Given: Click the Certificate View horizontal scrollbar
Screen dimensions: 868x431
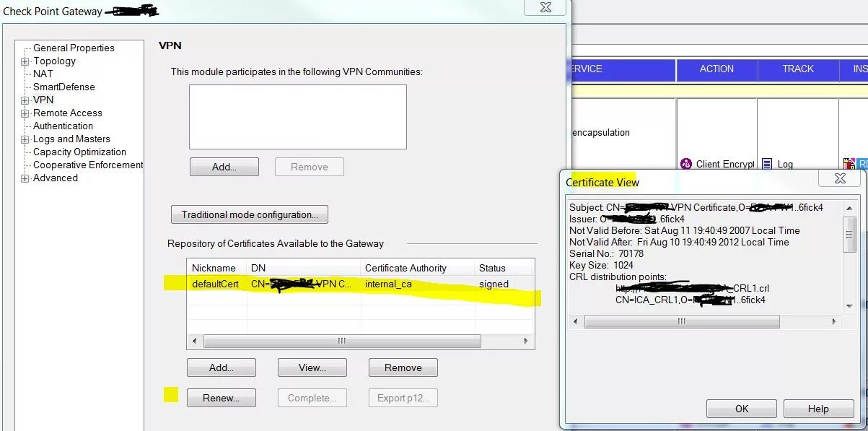Looking at the screenshot, I should coord(682,321).
